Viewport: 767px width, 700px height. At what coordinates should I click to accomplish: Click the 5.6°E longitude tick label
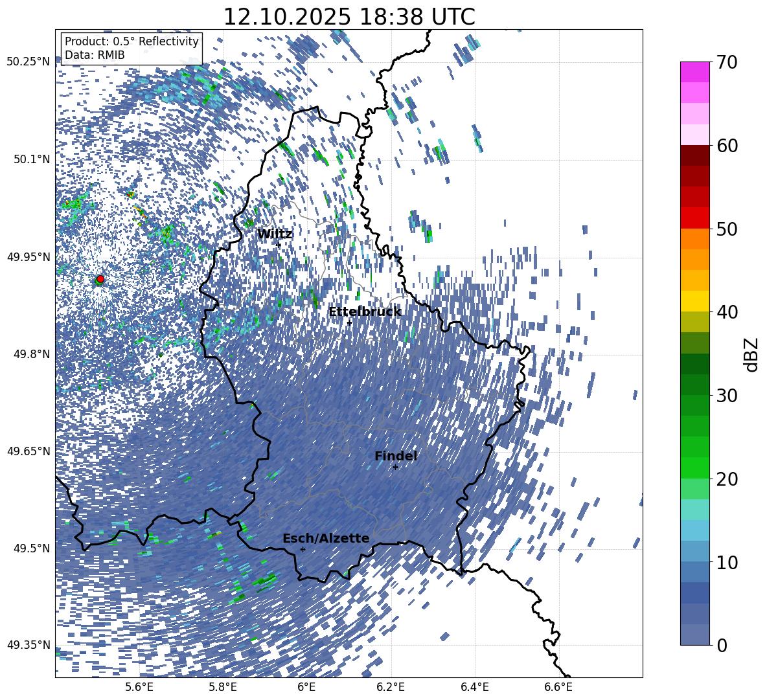[139, 687]
